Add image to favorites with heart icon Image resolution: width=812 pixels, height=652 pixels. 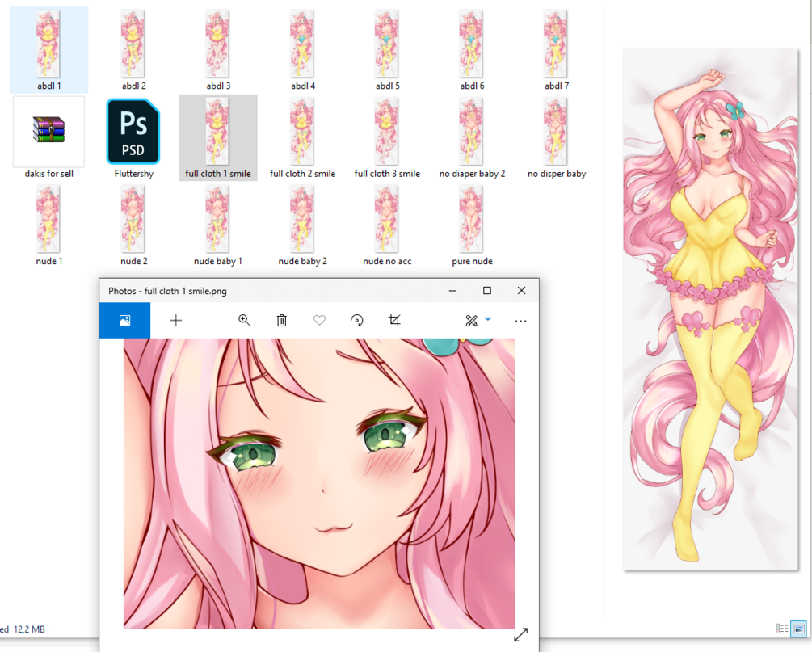tap(319, 321)
